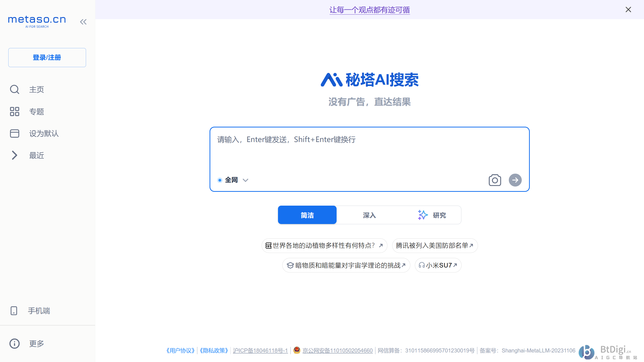Submit search with the arrow button
The width and height of the screenshot is (644, 362).
point(515,180)
